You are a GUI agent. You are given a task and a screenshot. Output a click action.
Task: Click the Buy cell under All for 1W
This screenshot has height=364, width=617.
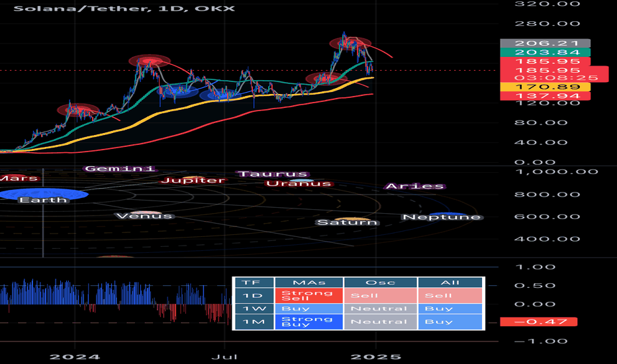point(450,308)
